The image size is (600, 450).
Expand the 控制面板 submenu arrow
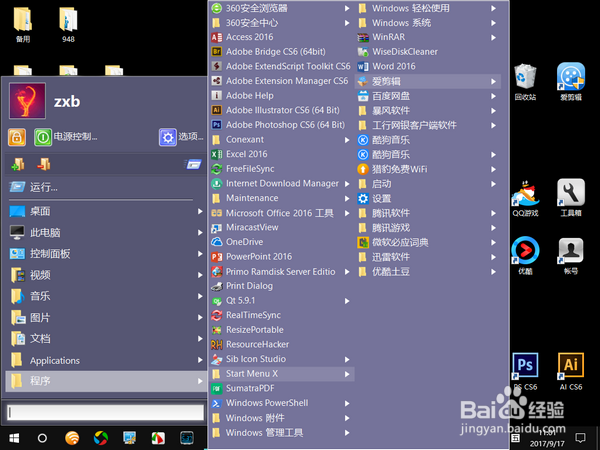200,254
